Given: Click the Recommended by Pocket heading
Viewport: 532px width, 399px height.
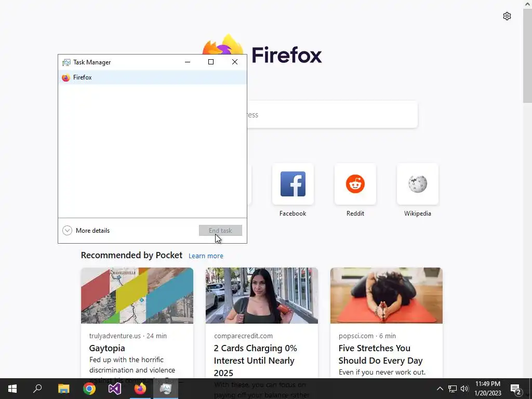Looking at the screenshot, I should click(x=131, y=255).
